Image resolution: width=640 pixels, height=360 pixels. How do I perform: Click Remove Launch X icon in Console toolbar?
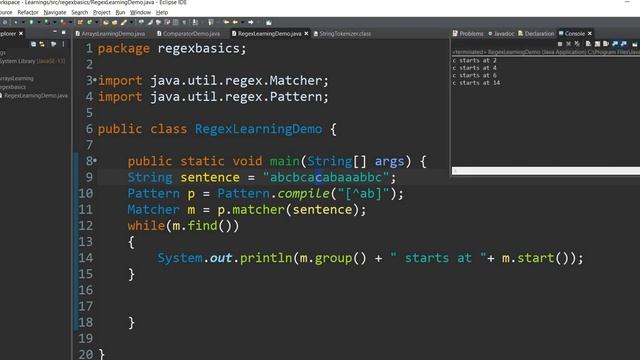(569, 44)
